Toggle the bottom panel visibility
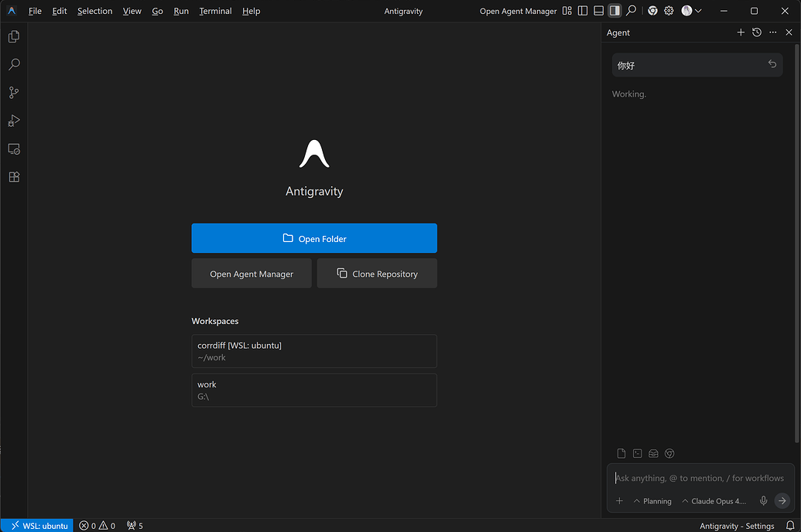 599,11
